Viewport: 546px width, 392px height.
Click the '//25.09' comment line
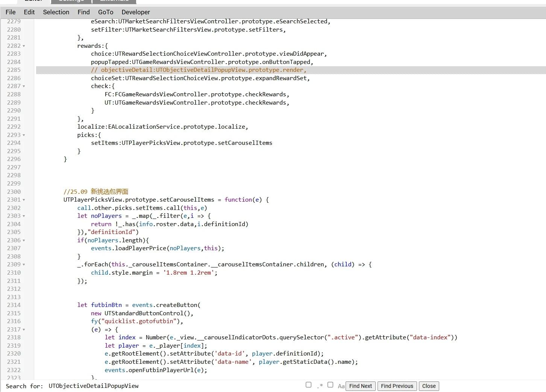pos(96,191)
